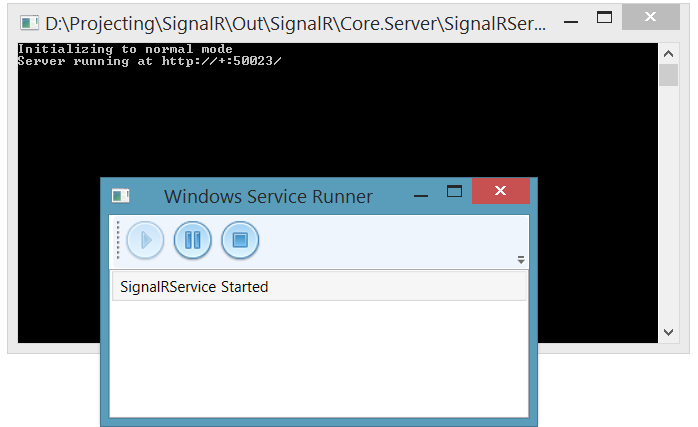
Task: Click the console title path text
Action: coord(296,24)
